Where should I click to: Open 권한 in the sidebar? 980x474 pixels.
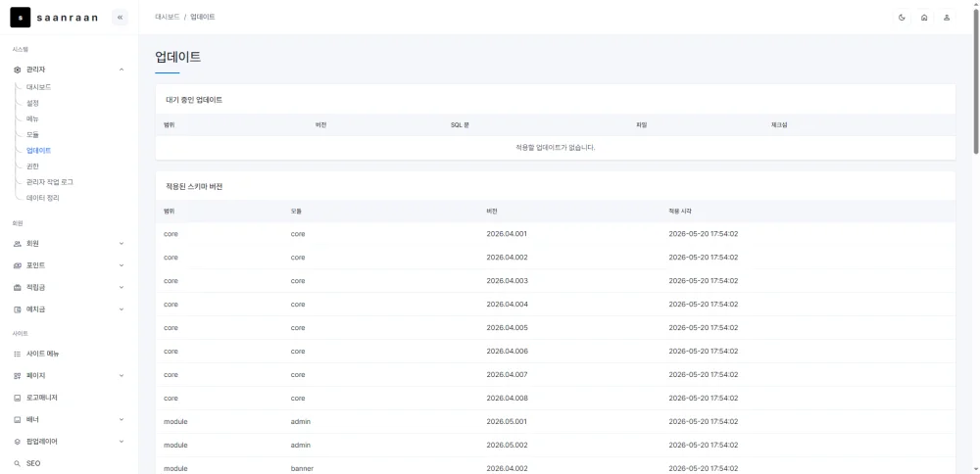[32, 166]
